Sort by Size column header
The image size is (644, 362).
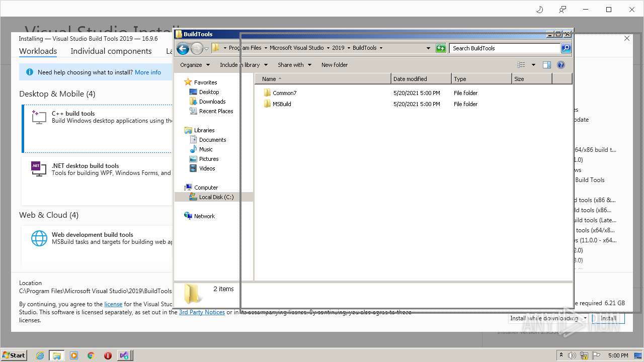(532, 79)
